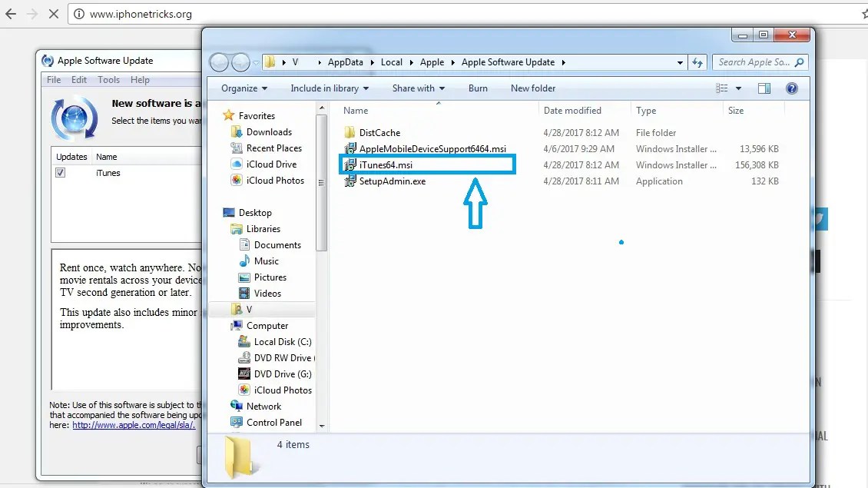Click the Recent Places icon

pyautogui.click(x=237, y=148)
